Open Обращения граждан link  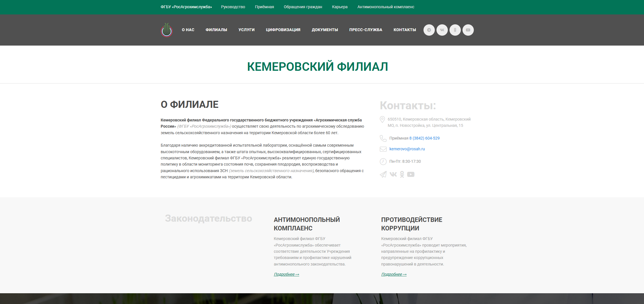303,7
